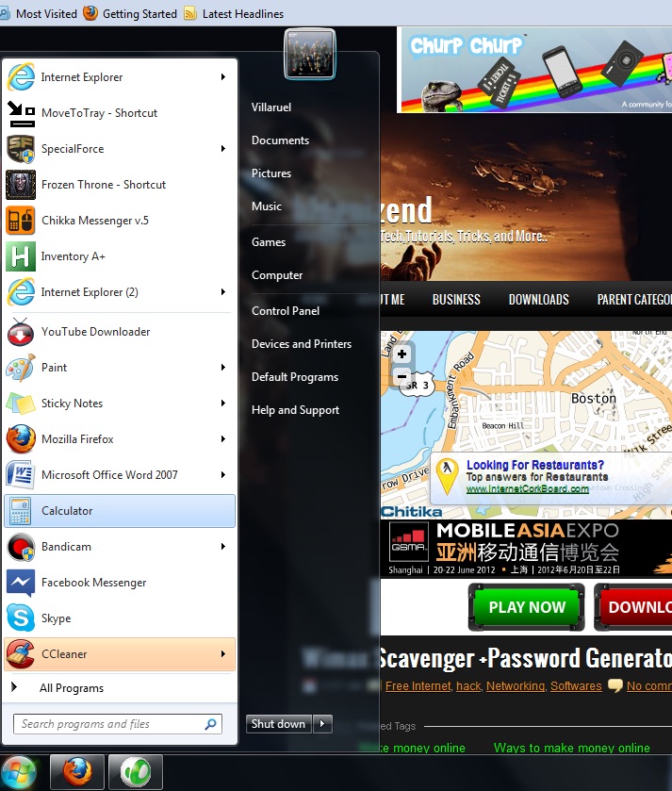The height and width of the screenshot is (791, 672).
Task: Open Paint palette icon
Action: [21, 368]
